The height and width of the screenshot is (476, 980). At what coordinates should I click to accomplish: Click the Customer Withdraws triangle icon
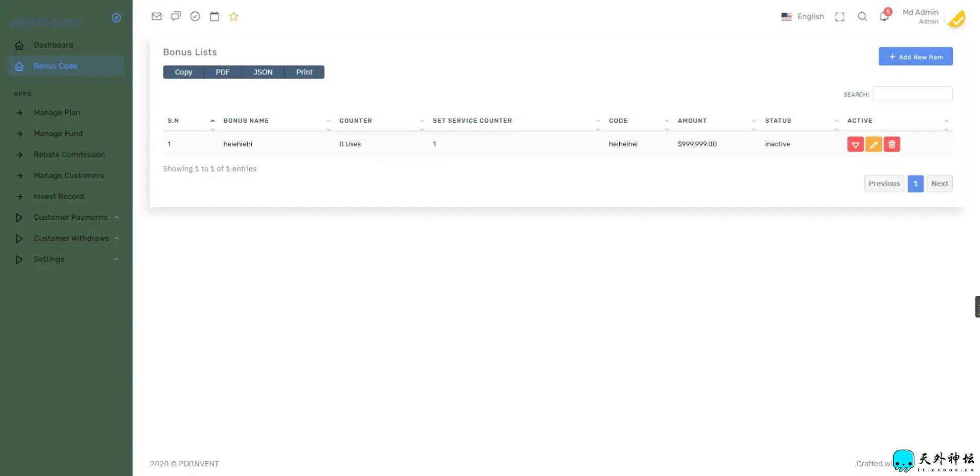[19, 239]
